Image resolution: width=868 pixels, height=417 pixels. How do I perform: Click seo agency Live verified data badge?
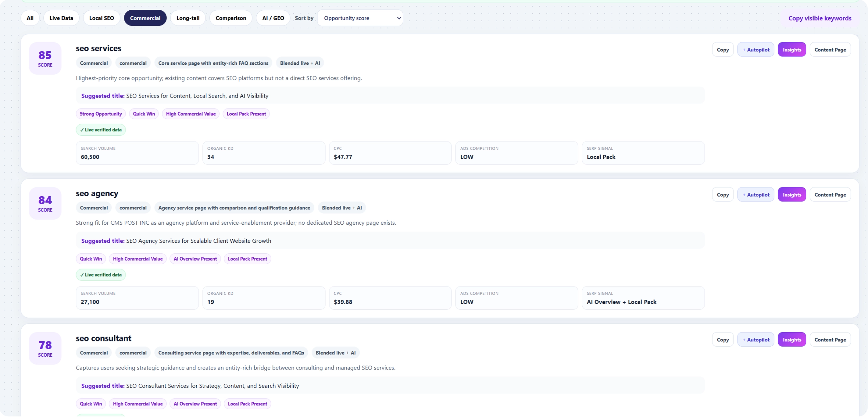(x=101, y=275)
